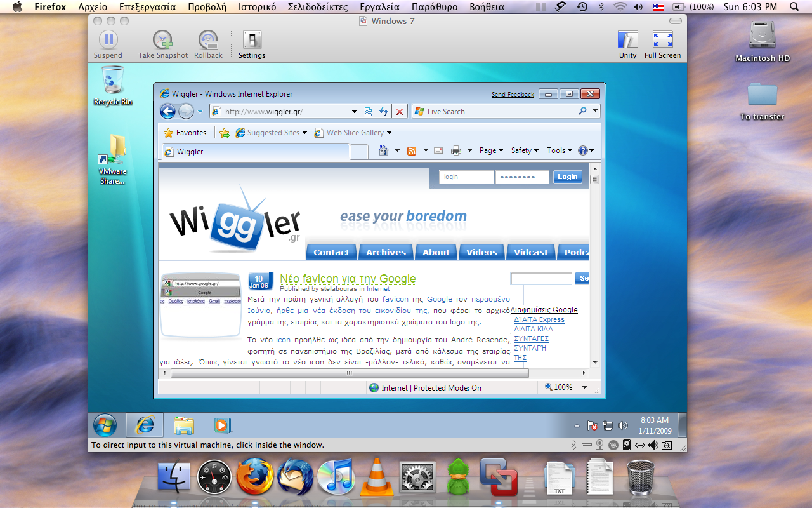Select the Wiggler tab in IE
812x508 pixels.
coord(255,152)
